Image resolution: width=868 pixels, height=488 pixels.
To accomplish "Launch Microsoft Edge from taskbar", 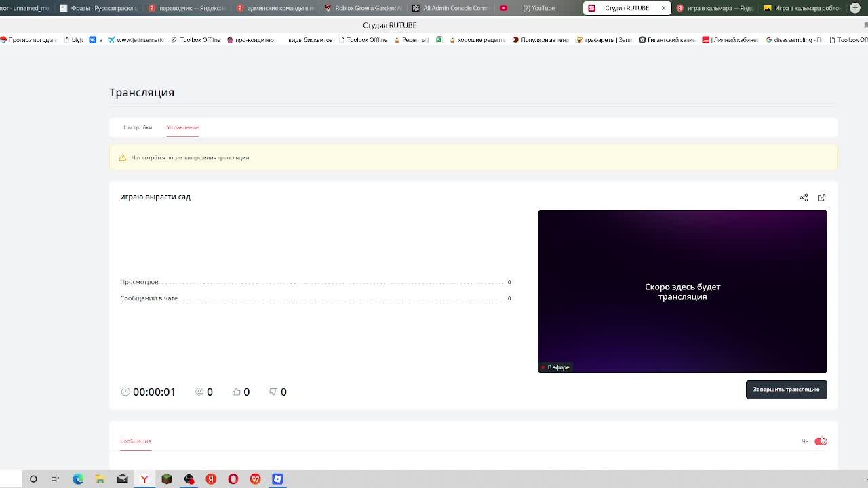I will point(78,479).
